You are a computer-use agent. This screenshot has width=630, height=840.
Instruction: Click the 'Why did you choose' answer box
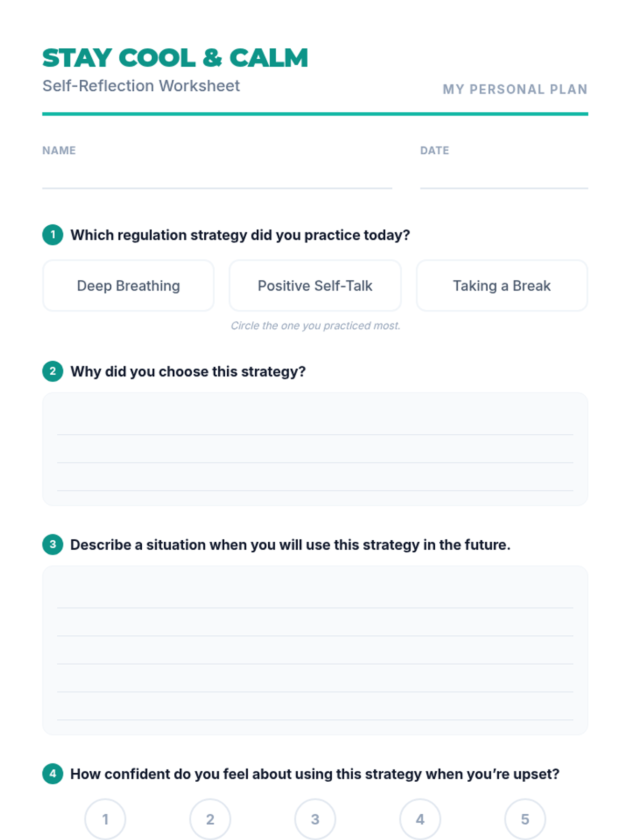[x=315, y=449]
